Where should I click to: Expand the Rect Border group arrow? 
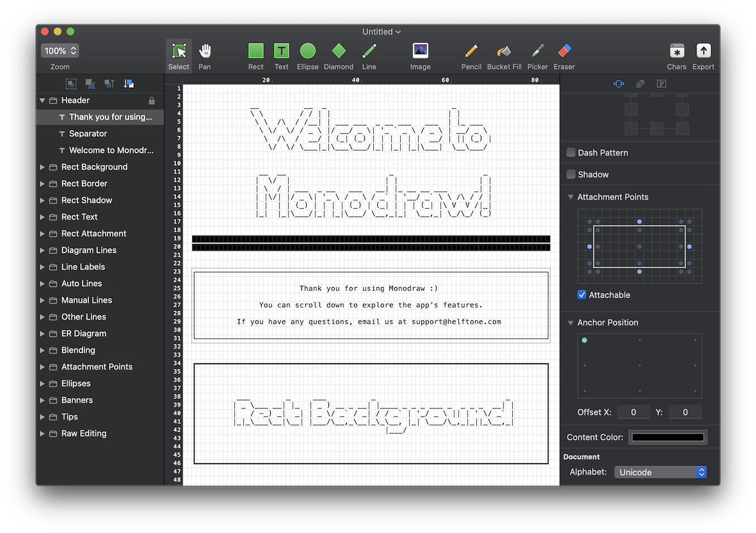42,184
